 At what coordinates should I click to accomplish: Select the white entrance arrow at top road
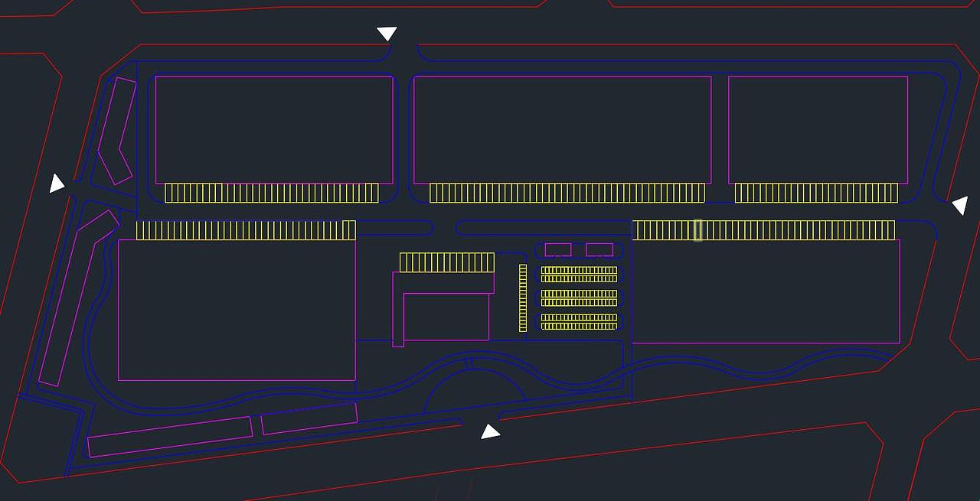point(387,34)
